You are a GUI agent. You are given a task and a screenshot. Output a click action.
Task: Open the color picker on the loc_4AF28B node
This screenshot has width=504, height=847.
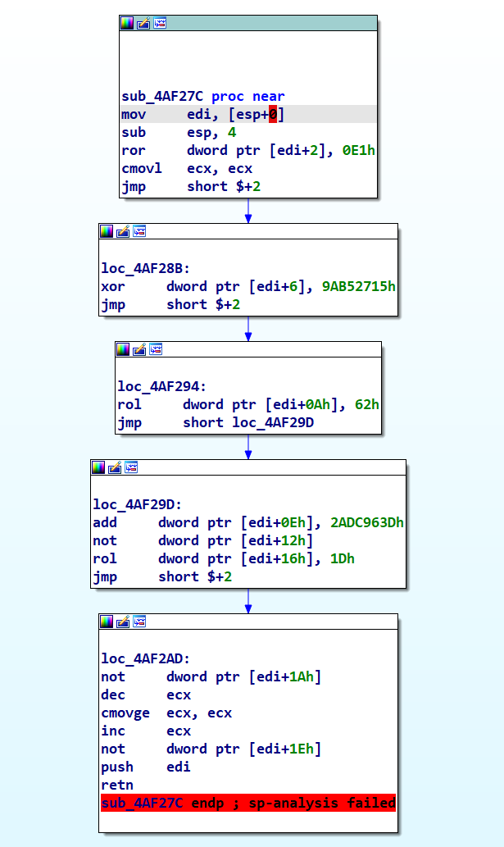[106, 231]
